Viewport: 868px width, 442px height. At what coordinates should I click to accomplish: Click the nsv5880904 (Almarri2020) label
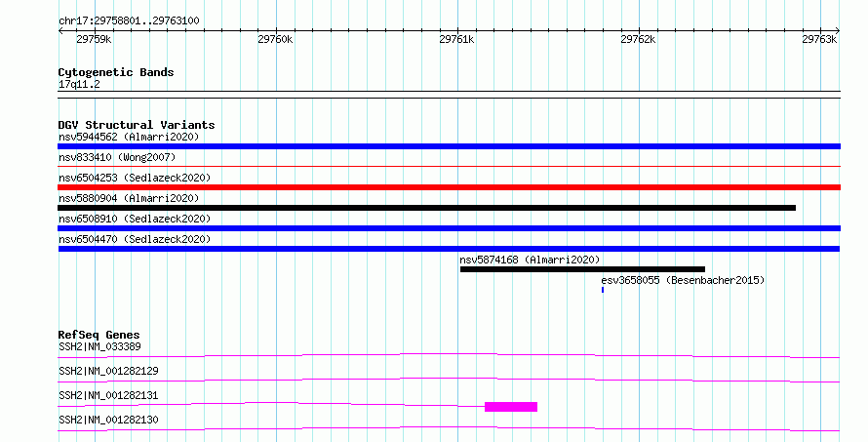pyautogui.click(x=129, y=198)
